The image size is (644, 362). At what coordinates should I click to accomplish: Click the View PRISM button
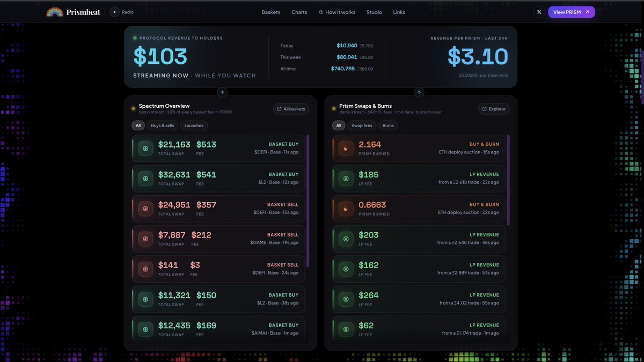[x=572, y=12]
